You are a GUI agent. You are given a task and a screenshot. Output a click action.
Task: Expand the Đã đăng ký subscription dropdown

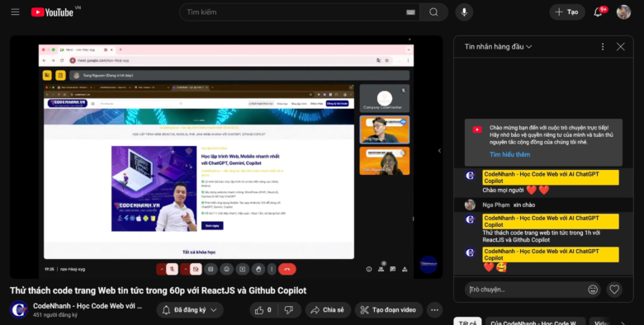(x=190, y=310)
